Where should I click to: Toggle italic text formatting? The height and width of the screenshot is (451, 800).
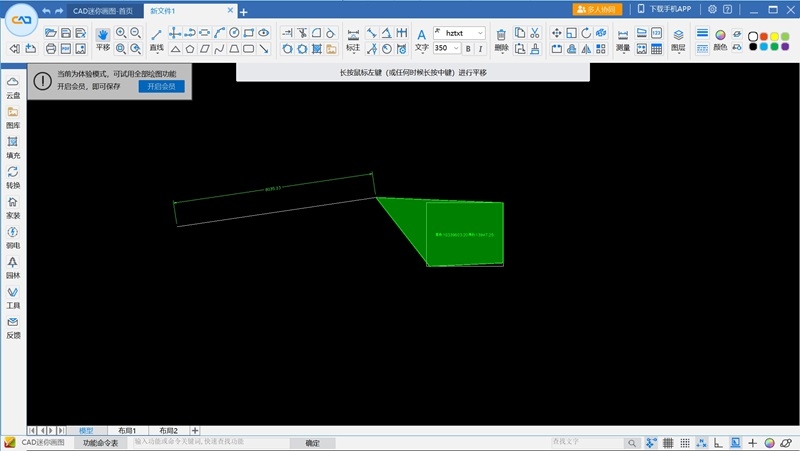480,48
